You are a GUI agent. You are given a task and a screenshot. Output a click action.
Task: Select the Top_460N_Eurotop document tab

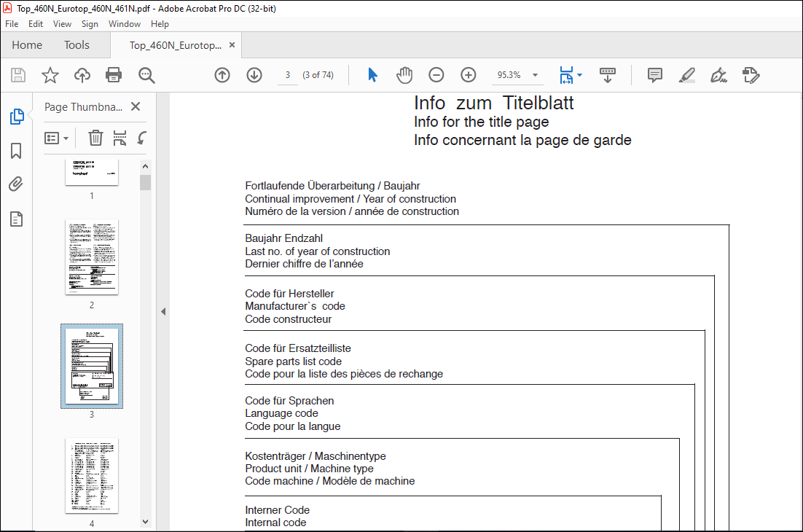(176, 46)
